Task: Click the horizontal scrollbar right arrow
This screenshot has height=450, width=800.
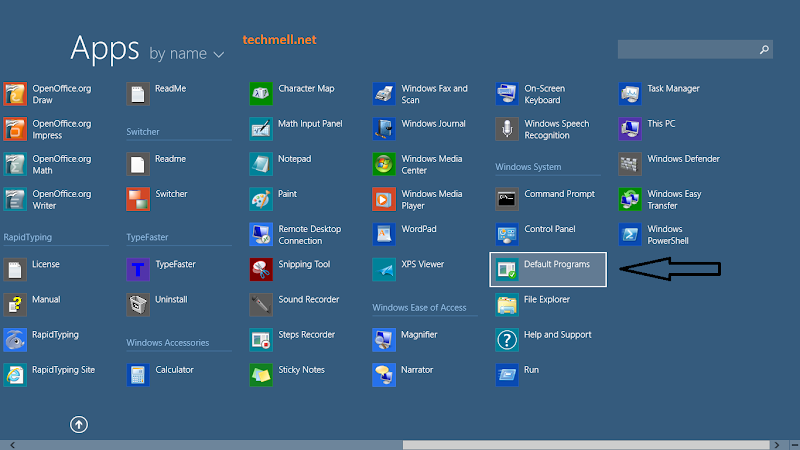Action: coord(777,445)
